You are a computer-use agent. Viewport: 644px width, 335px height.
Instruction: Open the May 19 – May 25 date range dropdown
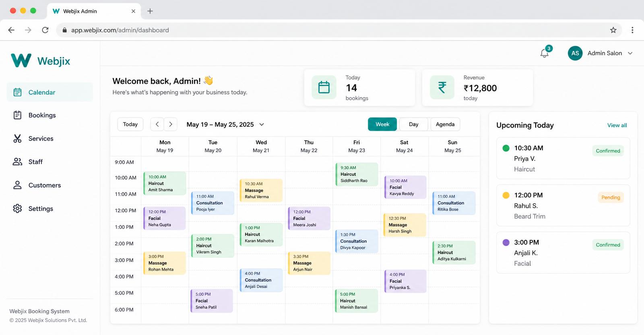point(225,124)
